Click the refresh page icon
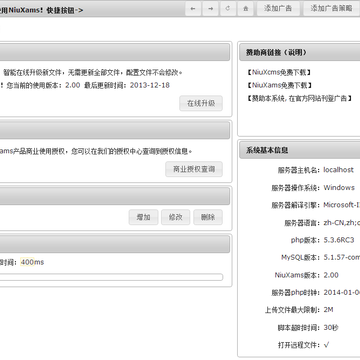This screenshot has width=360, height=360. [x=228, y=9]
